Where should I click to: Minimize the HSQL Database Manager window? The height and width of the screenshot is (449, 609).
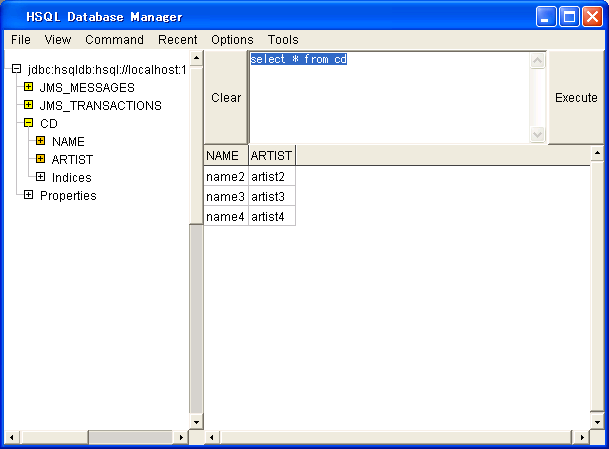click(546, 16)
